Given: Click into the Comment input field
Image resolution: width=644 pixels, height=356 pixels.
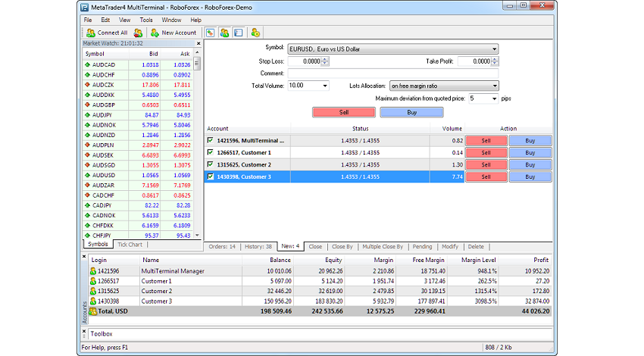Looking at the screenshot, I should click(393, 73).
